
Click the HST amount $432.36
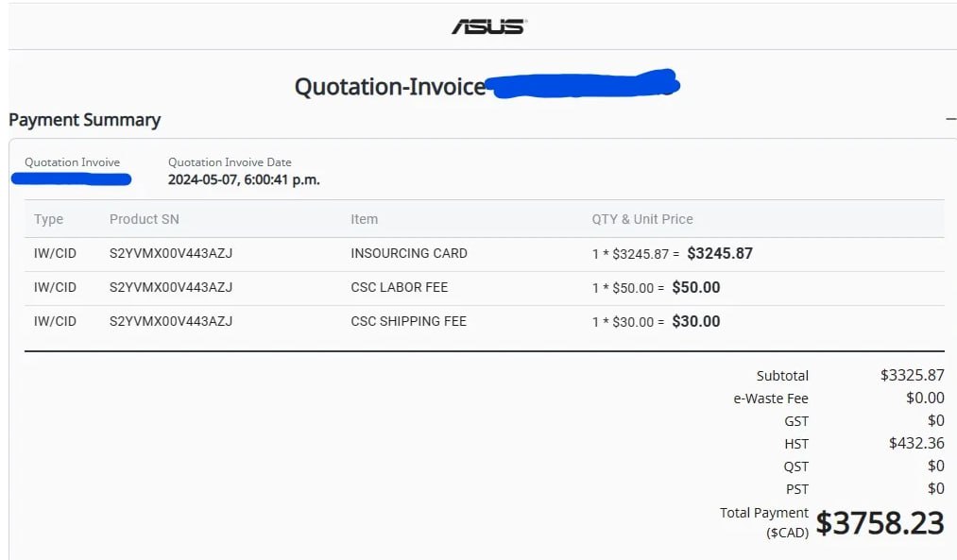click(916, 443)
